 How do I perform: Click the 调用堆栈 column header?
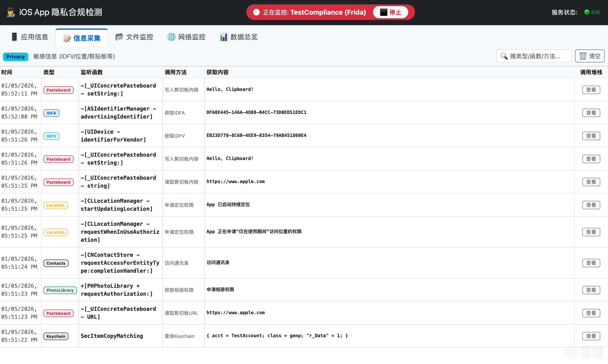tap(591, 72)
